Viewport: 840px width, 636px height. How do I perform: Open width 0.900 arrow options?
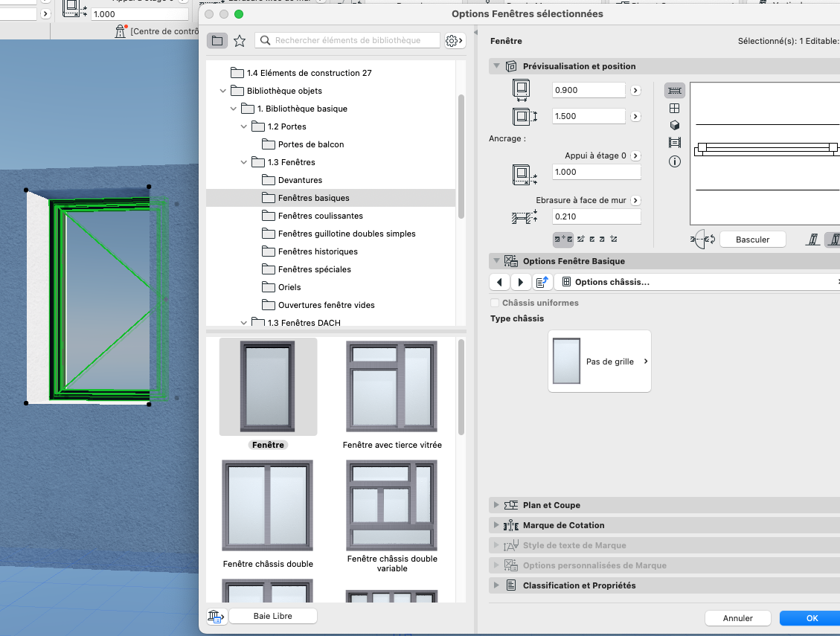coord(635,90)
